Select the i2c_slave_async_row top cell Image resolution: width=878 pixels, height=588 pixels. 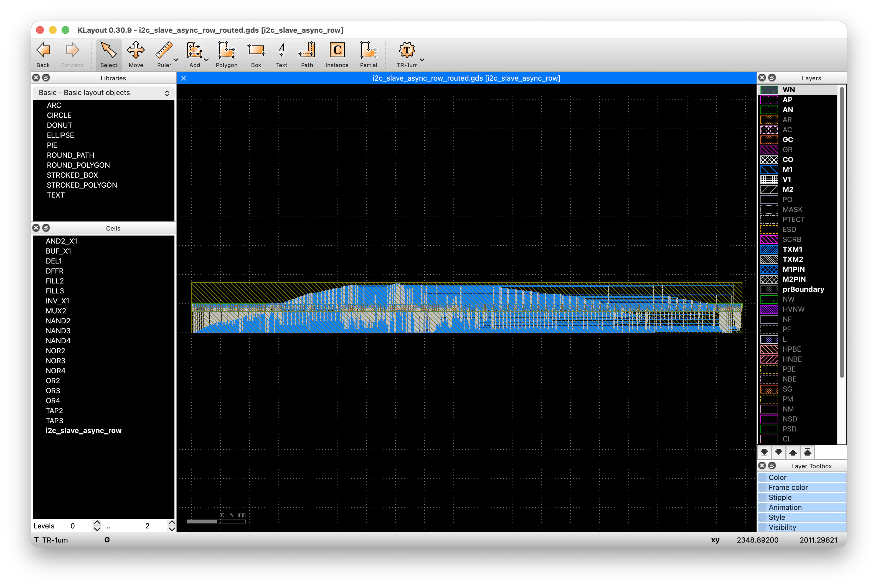coord(84,431)
